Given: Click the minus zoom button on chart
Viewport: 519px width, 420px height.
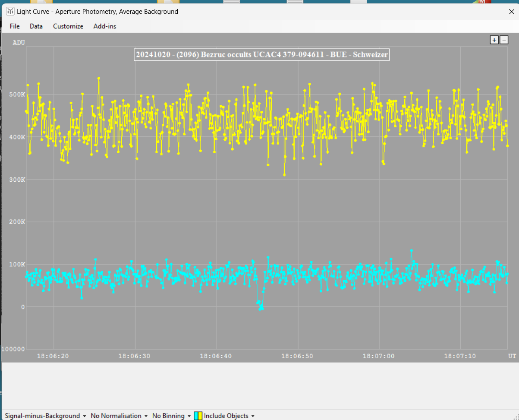Looking at the screenshot, I should (503, 40).
